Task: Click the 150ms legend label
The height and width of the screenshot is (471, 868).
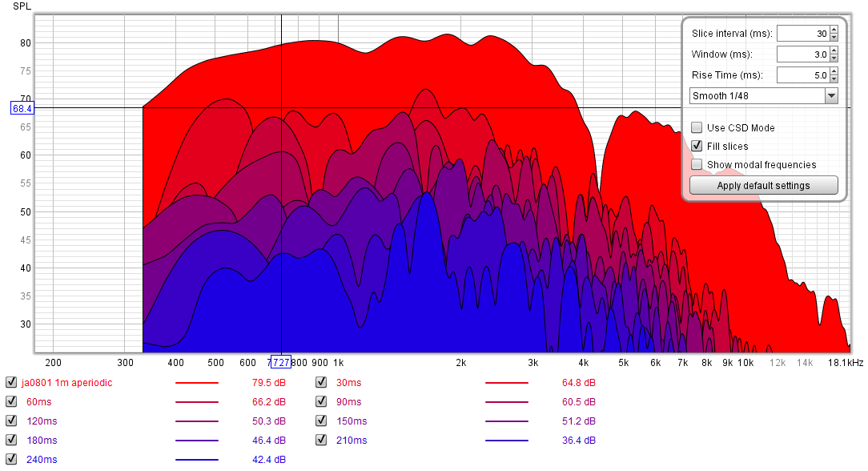Action: coord(352,421)
